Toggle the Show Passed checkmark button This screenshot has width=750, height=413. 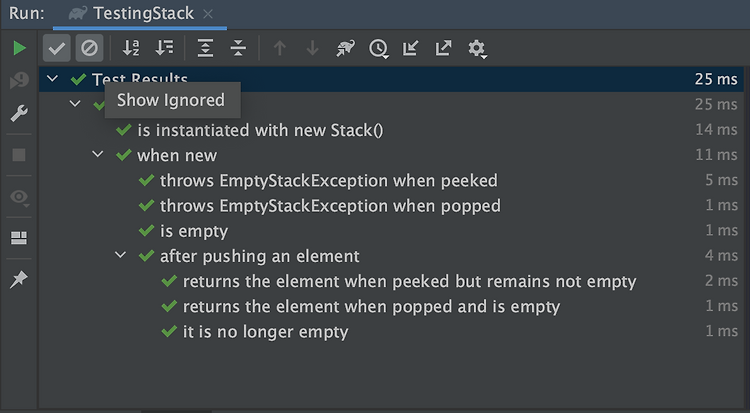coord(57,48)
